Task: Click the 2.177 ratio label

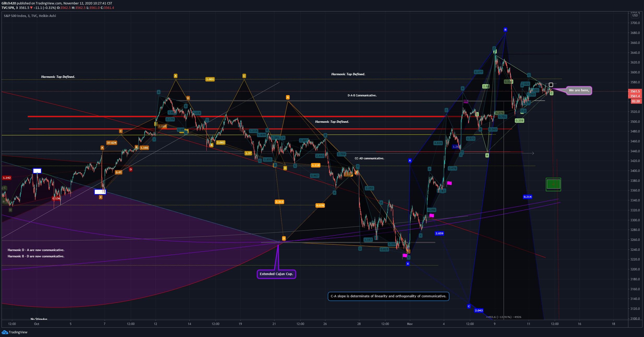Action: coord(478,72)
